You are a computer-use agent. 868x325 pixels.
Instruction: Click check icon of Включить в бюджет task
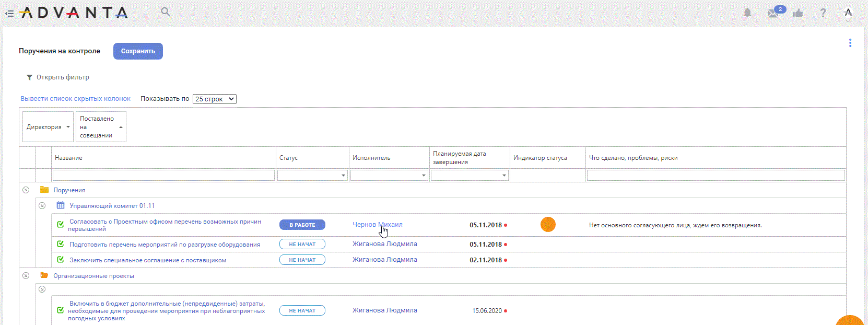click(61, 310)
